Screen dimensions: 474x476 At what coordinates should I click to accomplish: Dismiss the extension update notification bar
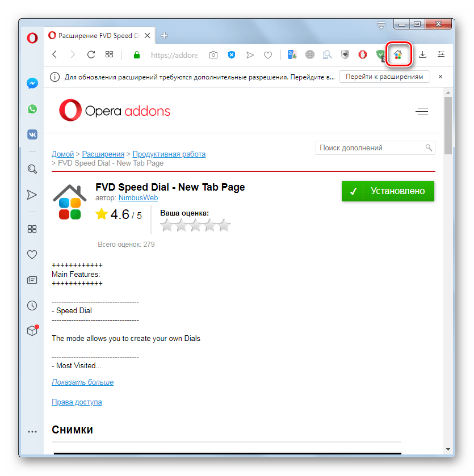point(441,77)
